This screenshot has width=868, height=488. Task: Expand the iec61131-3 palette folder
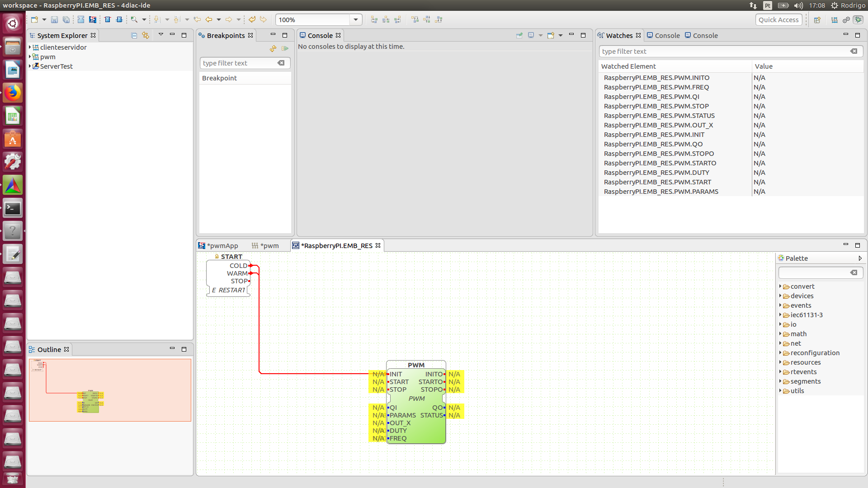coord(780,314)
